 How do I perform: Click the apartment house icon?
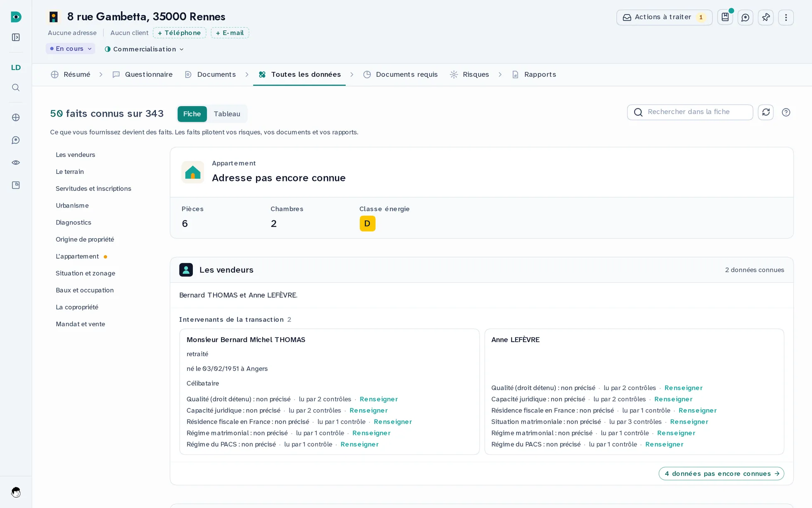pos(193,172)
